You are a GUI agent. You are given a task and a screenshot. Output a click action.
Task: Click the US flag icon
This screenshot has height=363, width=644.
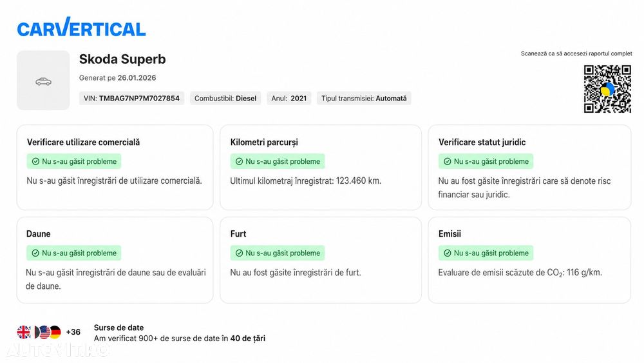click(x=44, y=332)
